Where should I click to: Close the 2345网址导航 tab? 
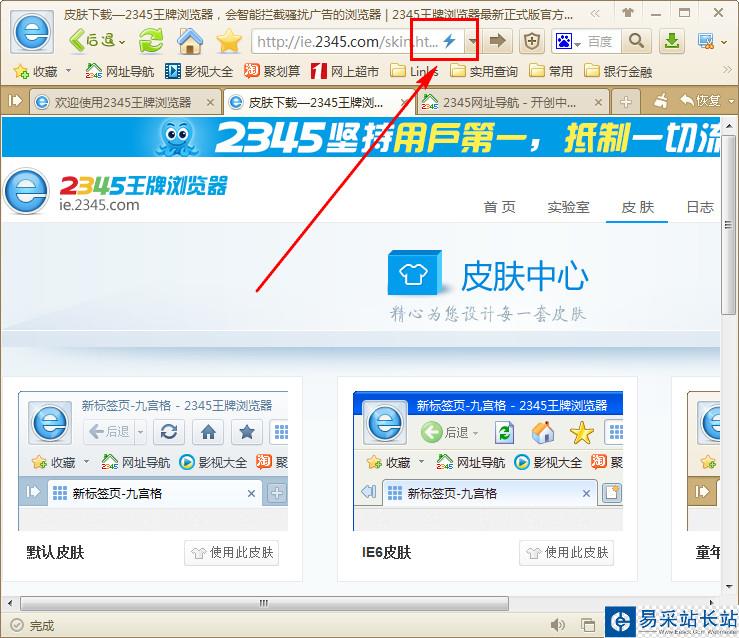598,102
